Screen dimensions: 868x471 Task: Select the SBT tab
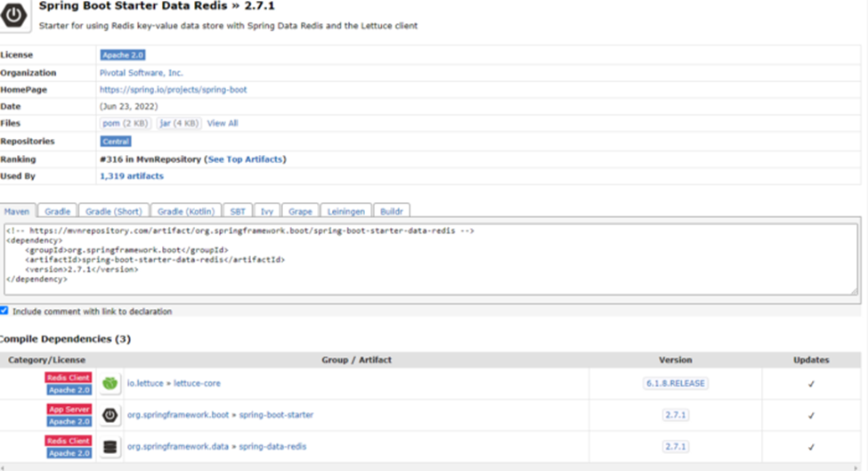coord(238,212)
